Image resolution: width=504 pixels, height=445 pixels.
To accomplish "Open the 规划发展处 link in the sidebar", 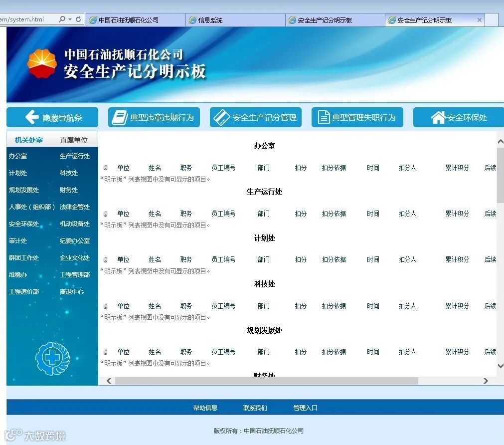I will [24, 190].
